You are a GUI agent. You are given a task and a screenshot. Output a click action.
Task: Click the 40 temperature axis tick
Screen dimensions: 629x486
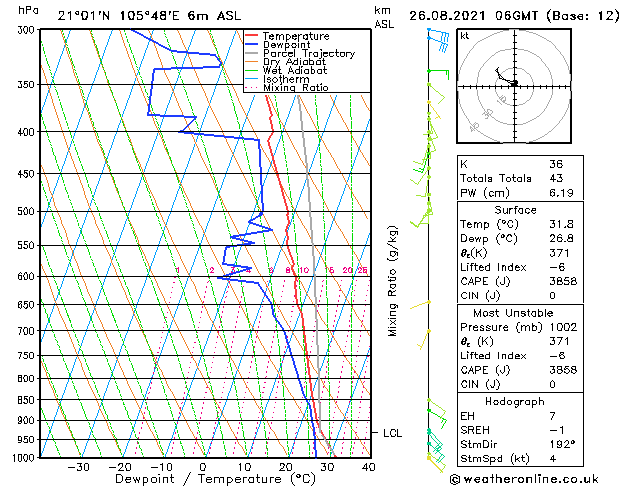[368, 467]
